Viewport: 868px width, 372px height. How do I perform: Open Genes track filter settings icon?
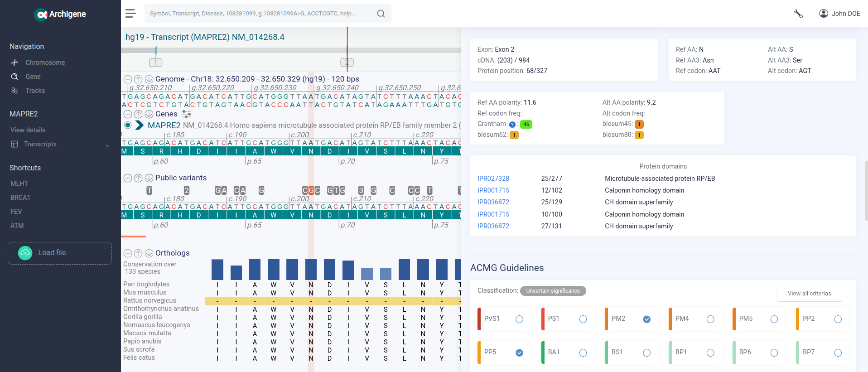pos(187,114)
